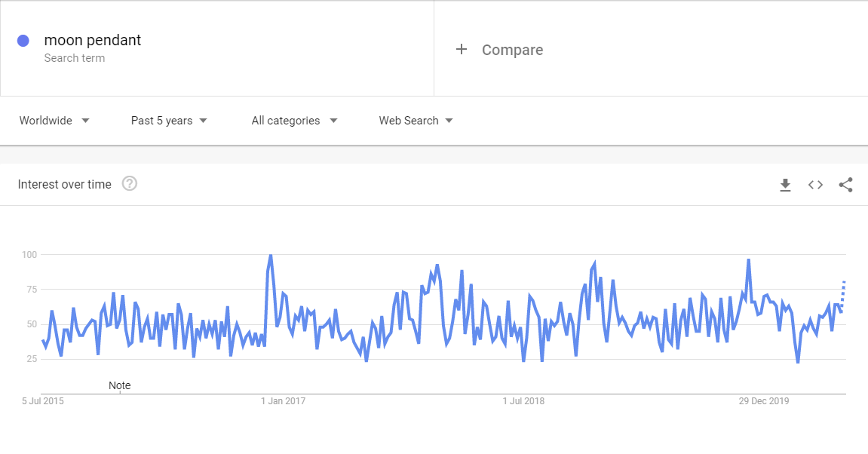
Task: Select the peak point at 100 on the chart
Action: tap(270, 255)
